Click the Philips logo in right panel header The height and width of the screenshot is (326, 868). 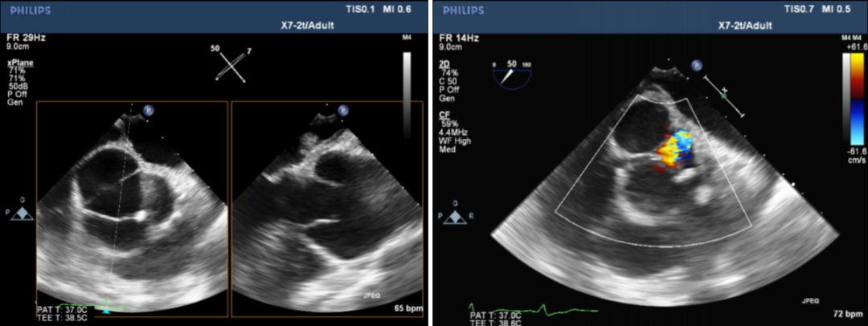464,10
